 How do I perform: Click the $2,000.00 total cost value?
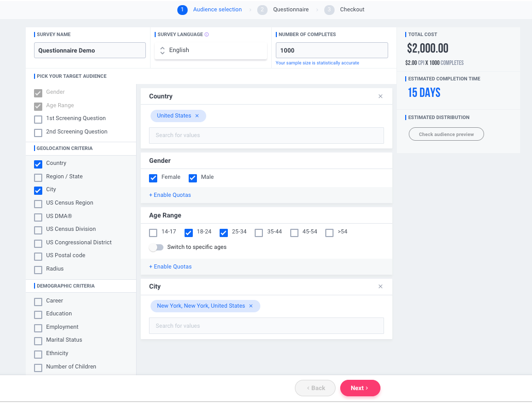(x=427, y=48)
